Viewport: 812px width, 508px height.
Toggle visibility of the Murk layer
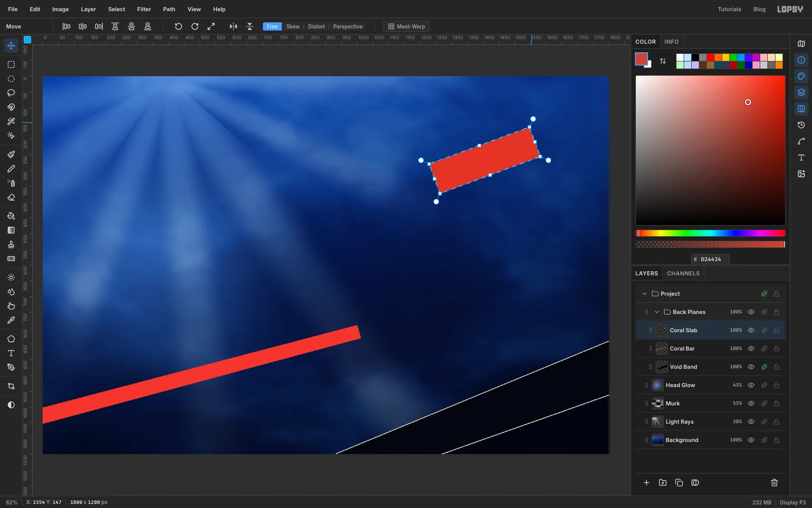point(751,403)
